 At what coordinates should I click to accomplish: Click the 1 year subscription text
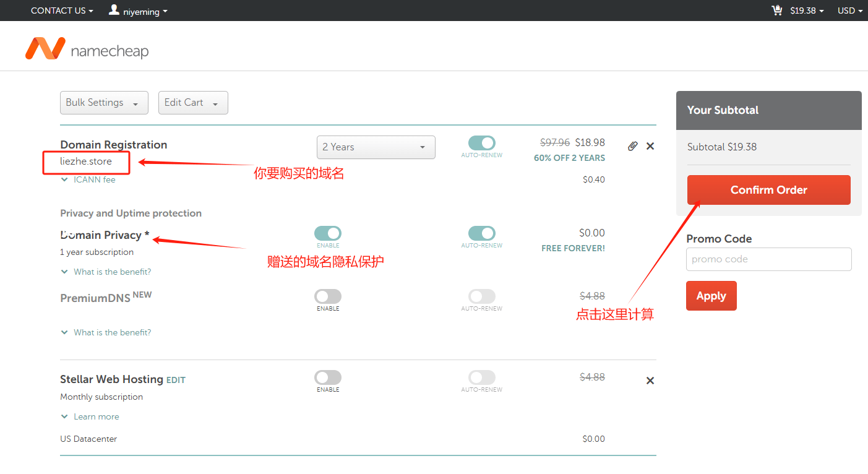click(x=97, y=252)
